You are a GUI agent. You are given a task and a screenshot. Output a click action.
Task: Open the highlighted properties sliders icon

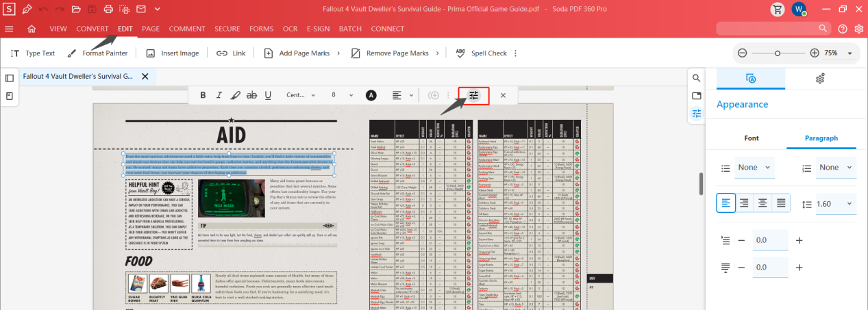pos(474,95)
